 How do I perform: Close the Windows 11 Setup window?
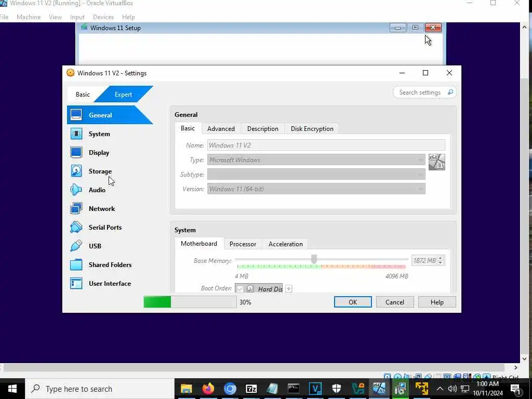click(x=433, y=28)
